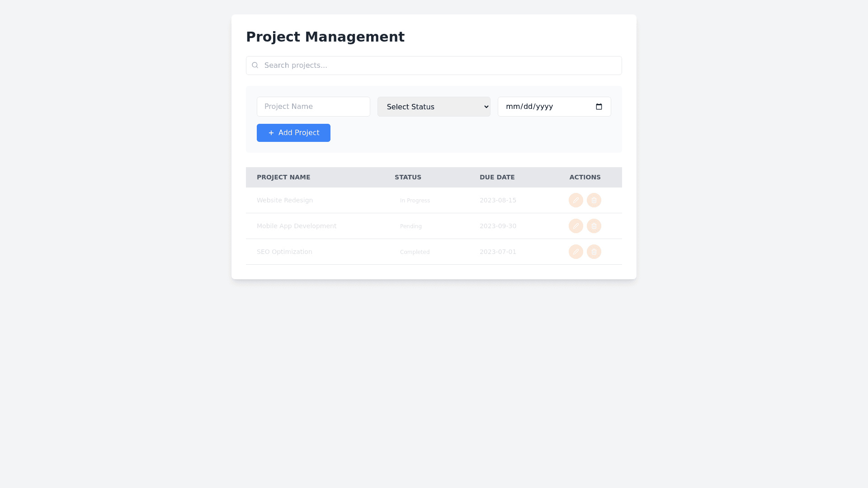Click the Status column header
This screenshot has height=488, width=868.
pyautogui.click(x=408, y=177)
